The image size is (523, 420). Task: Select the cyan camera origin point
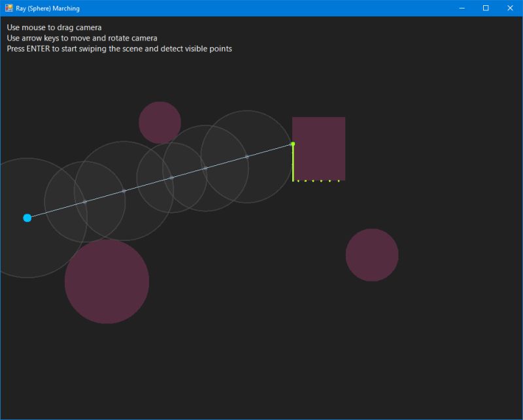[27, 218]
